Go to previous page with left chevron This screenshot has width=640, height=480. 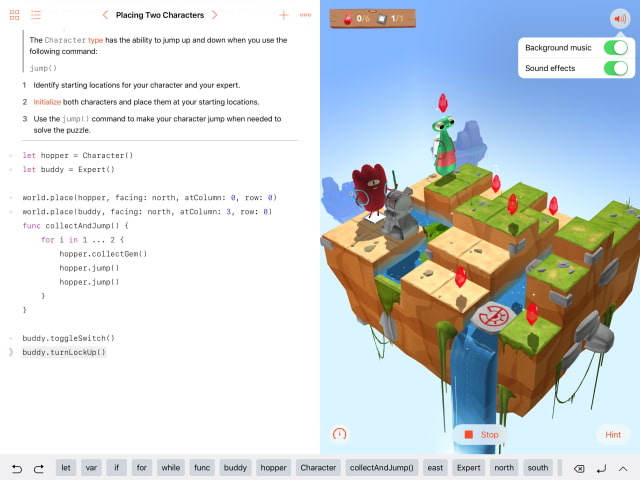(x=105, y=15)
